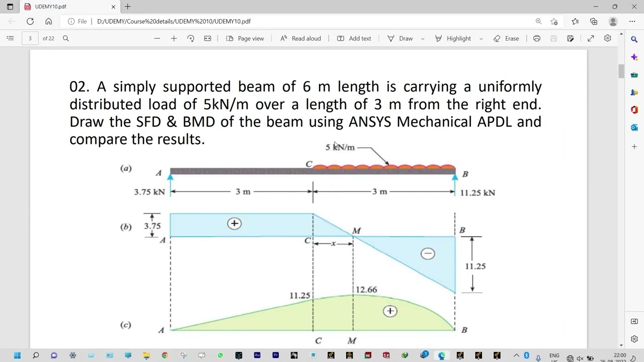Open site information File icon

[x=77, y=21]
